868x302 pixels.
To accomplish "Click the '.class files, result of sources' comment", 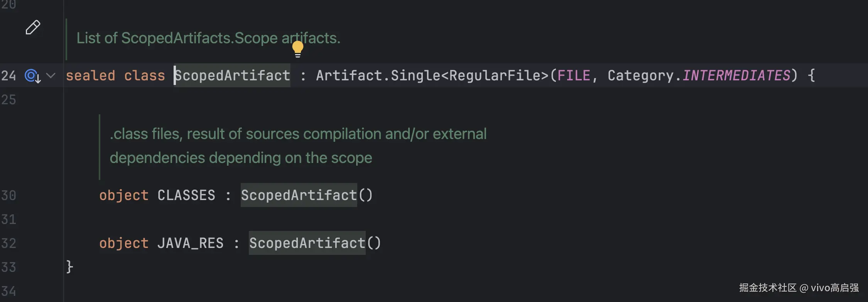I will tap(298, 134).
